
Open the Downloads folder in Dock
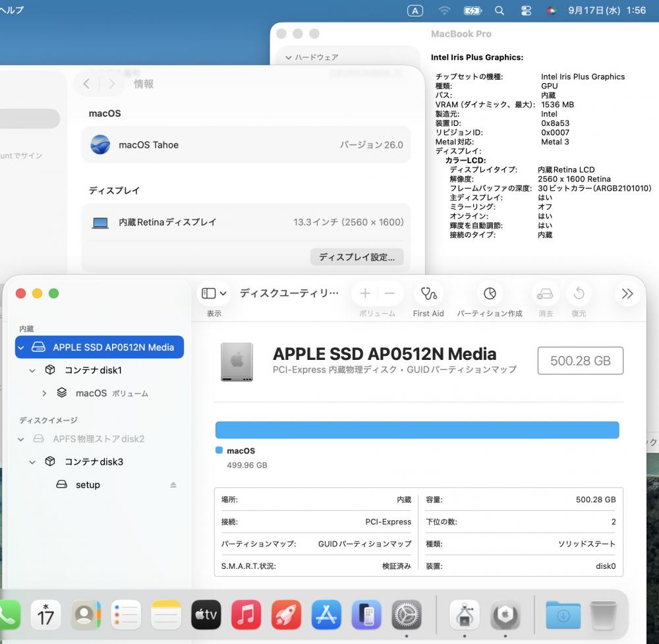click(x=563, y=614)
